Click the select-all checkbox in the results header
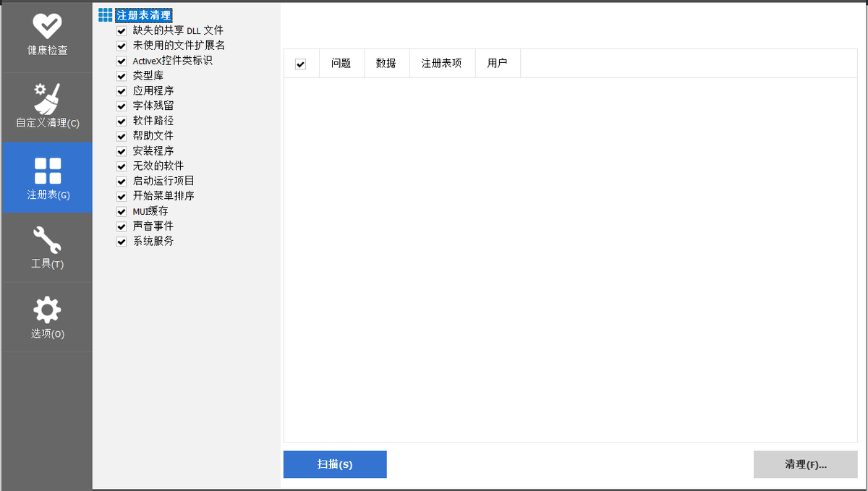Screen dimensions: 868x491 tap(302, 63)
